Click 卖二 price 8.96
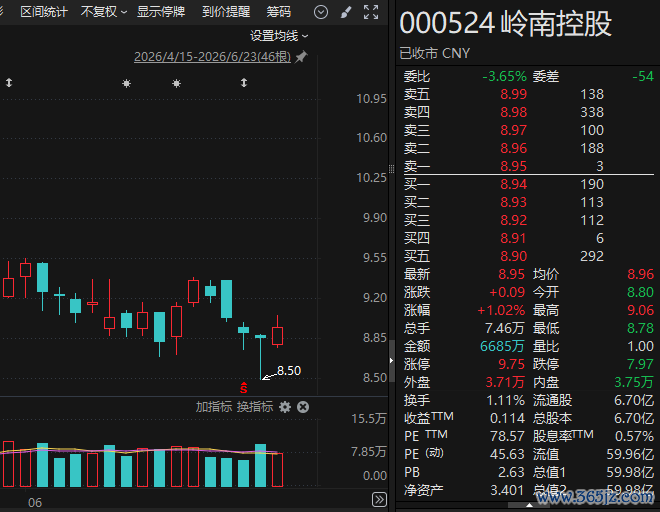The image size is (660, 512). pos(514,148)
